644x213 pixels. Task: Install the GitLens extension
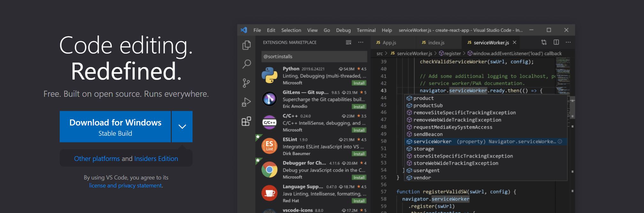pyautogui.click(x=359, y=107)
